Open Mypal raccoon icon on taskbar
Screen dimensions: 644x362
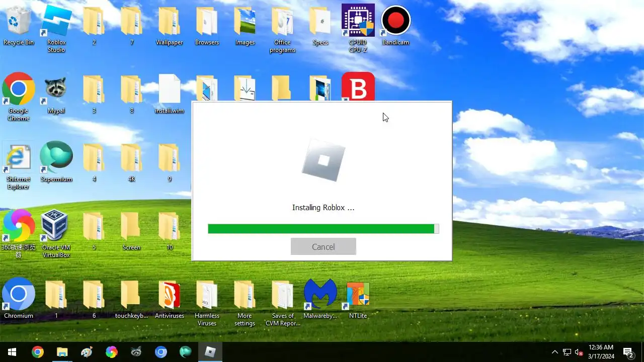[x=136, y=352]
